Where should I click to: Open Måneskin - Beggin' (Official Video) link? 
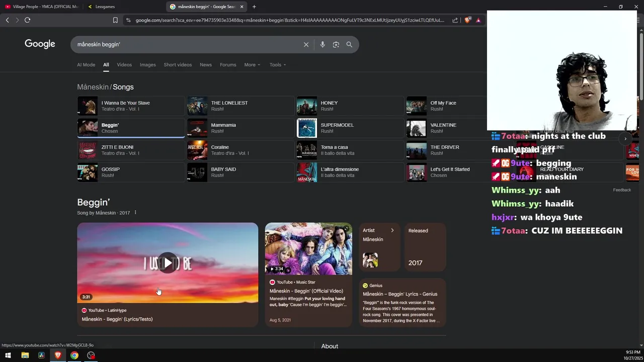(306, 291)
